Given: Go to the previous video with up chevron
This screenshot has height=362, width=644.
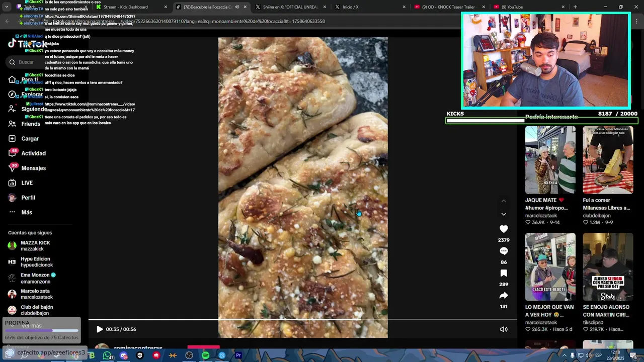Looking at the screenshot, I should tap(504, 201).
